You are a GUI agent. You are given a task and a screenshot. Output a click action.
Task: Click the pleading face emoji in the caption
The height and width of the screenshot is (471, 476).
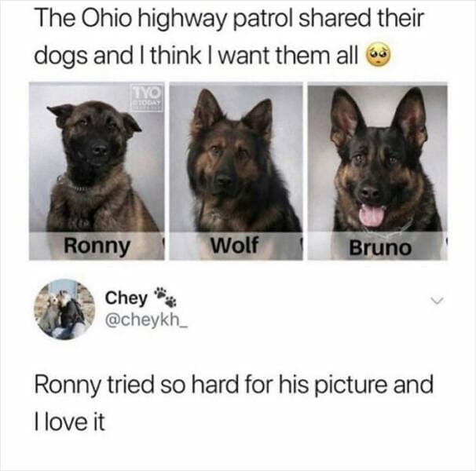pos(379,57)
